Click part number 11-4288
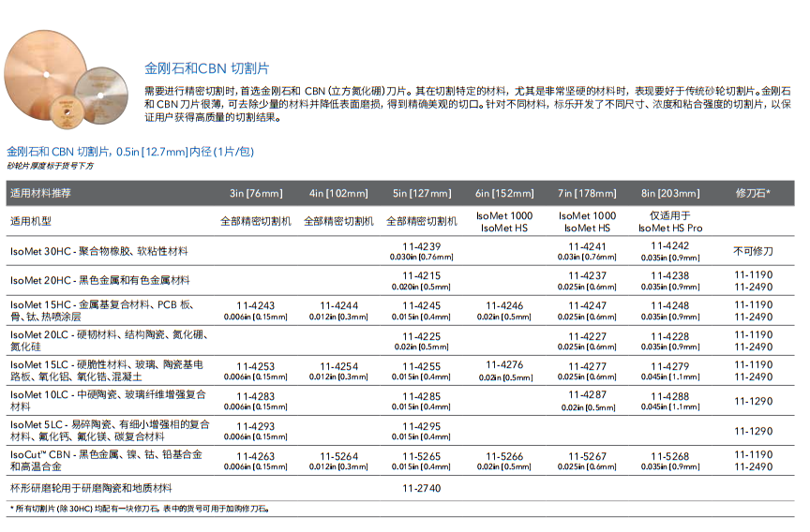 (x=669, y=396)
